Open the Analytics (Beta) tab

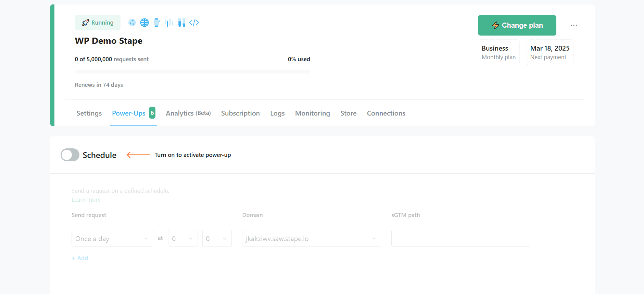188,113
